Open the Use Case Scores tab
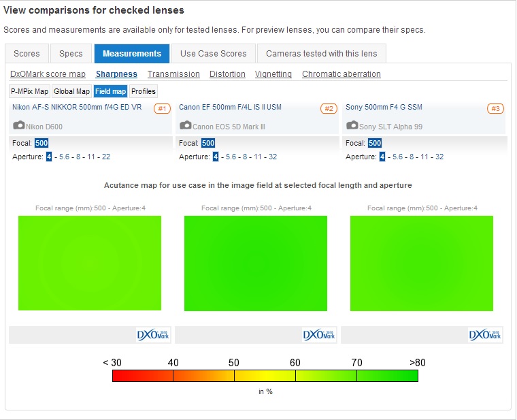Viewport: 517px width, 420px height. point(214,54)
